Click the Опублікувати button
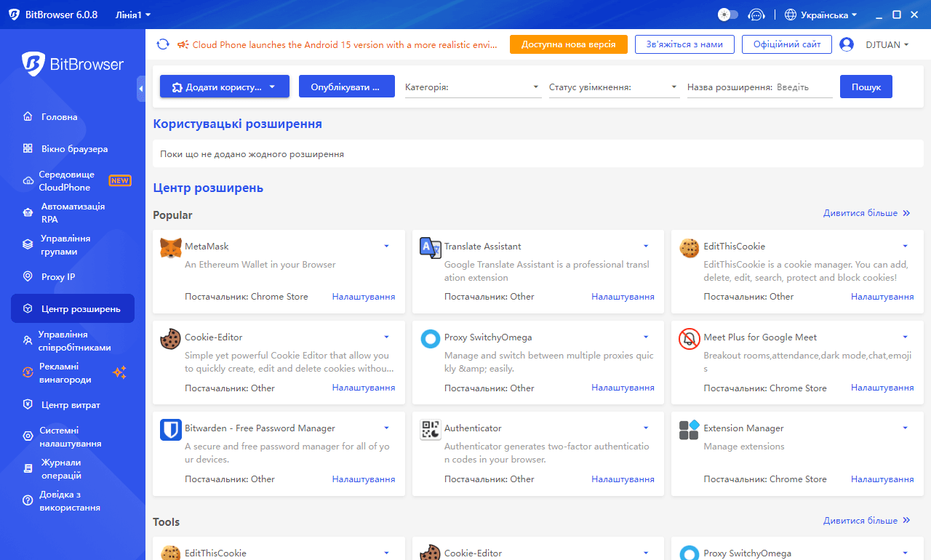The image size is (931, 560). point(347,87)
